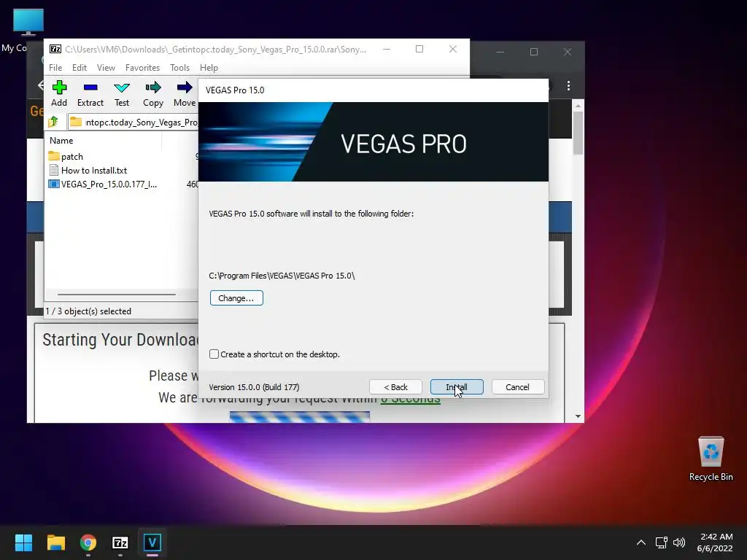Image resolution: width=747 pixels, height=560 pixels.
Task: Enable Create a shortcut on the desktop
Action: (x=214, y=354)
